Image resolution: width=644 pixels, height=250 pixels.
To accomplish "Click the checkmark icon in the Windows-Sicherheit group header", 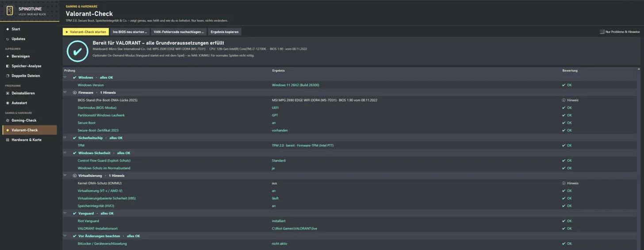I will point(75,153).
